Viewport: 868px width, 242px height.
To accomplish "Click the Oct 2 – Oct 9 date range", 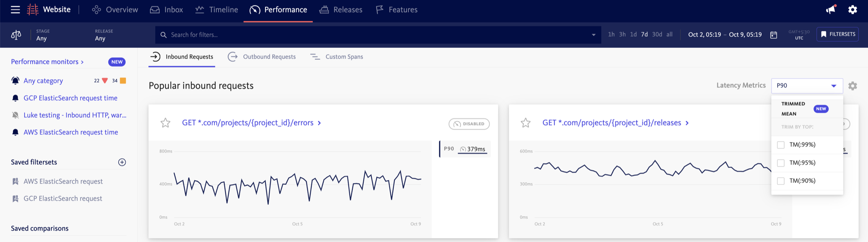I will coord(725,34).
